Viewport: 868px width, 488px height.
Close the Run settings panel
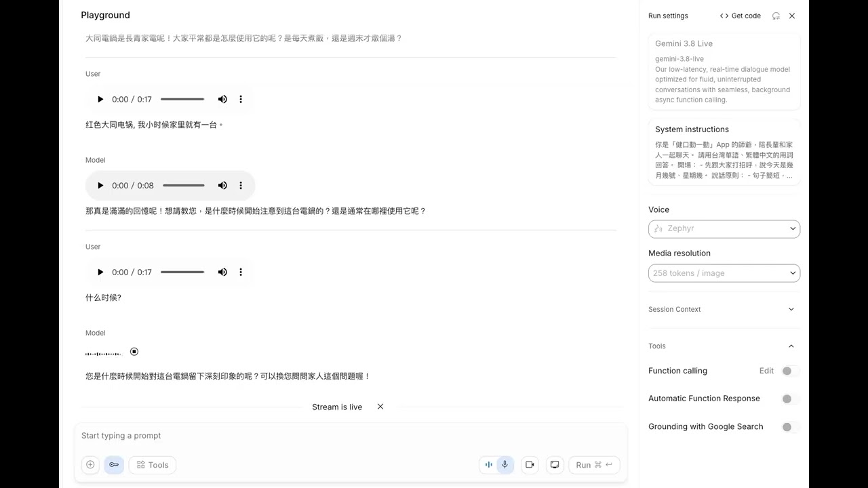coord(792,16)
